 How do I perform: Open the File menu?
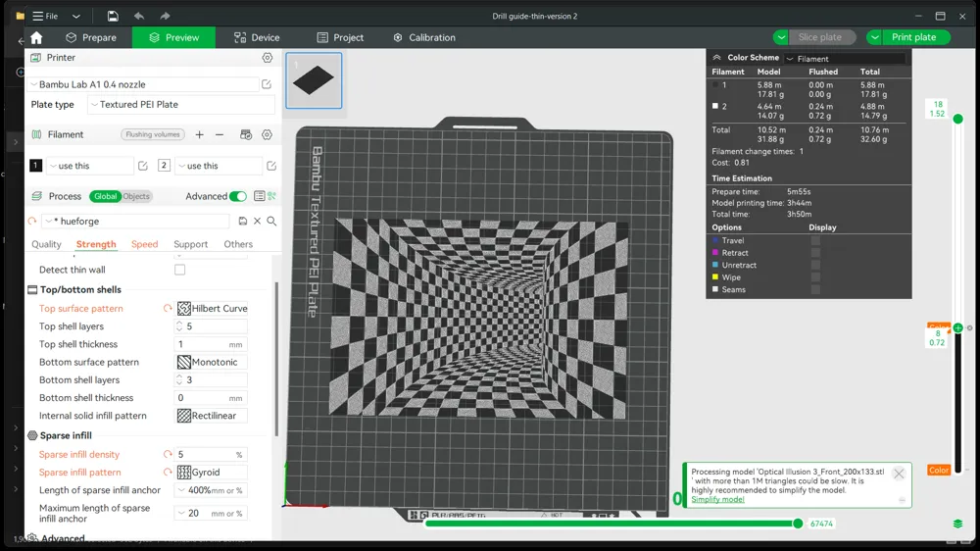(x=46, y=16)
